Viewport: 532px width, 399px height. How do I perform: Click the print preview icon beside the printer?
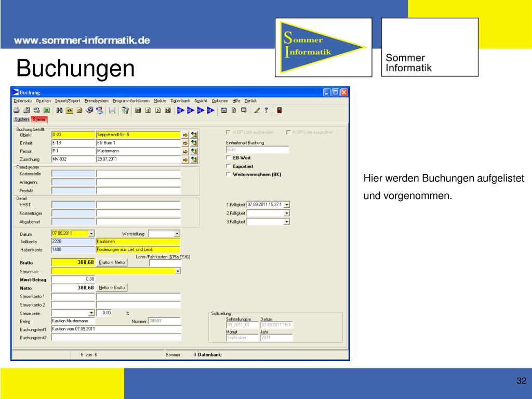[x=26, y=110]
